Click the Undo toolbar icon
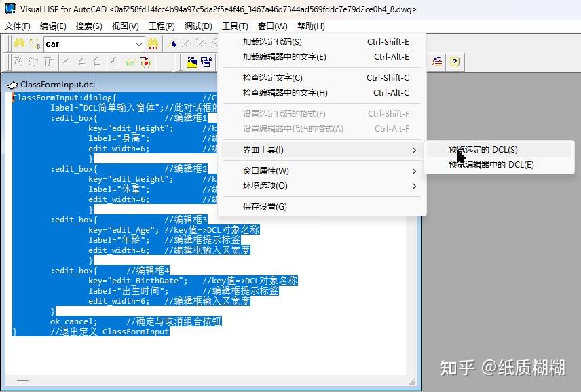This screenshot has height=392, width=581. point(436,60)
